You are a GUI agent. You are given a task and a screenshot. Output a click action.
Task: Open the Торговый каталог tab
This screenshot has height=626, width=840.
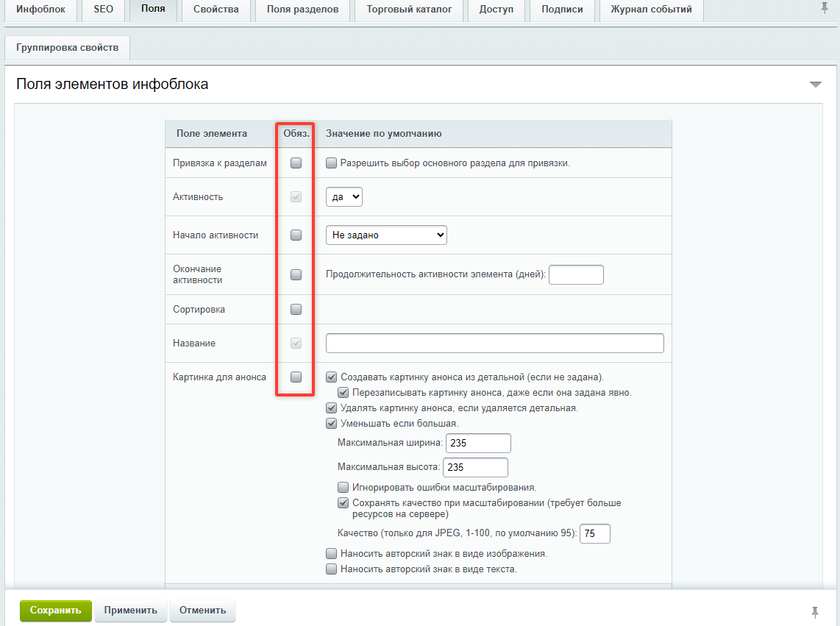pyautogui.click(x=409, y=9)
